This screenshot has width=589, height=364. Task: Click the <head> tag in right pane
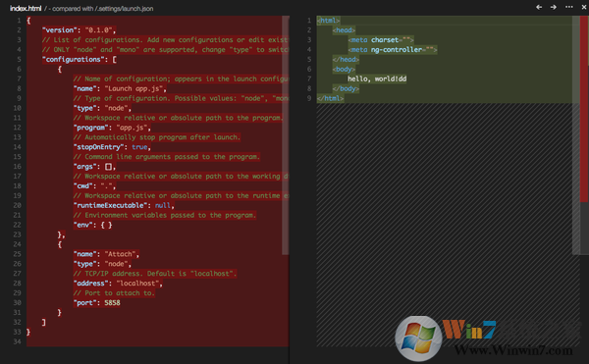click(344, 30)
